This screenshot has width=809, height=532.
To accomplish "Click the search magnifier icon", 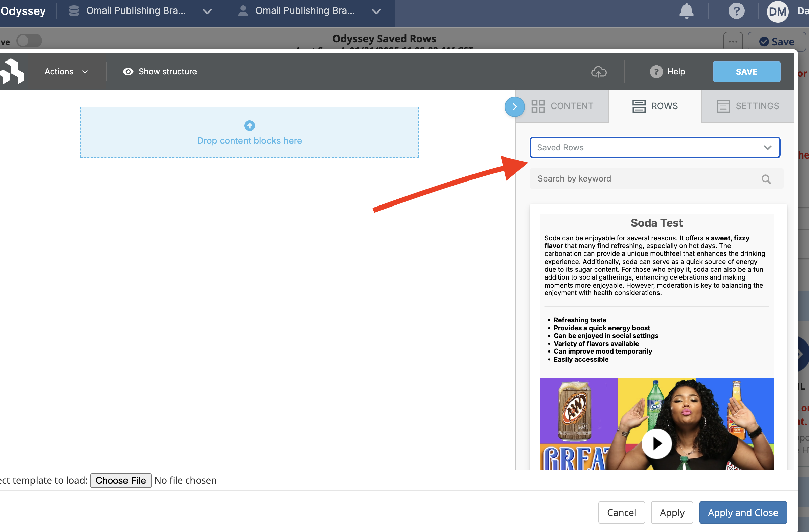I will tap(766, 179).
